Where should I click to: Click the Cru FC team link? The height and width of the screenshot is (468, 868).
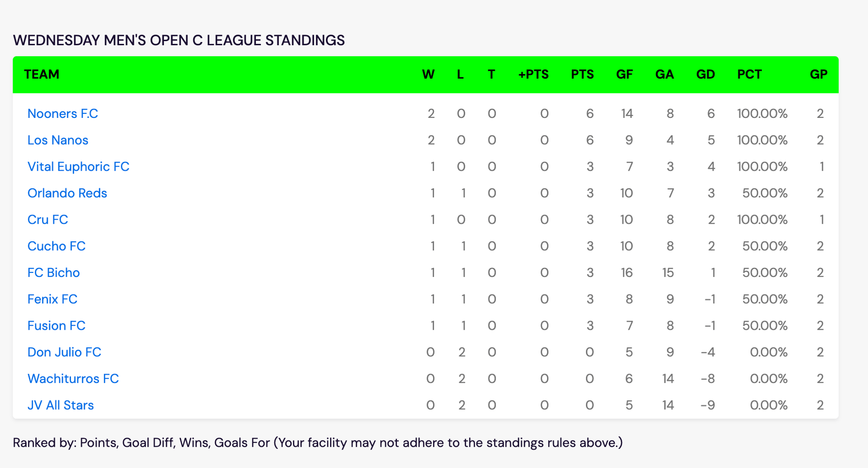tap(48, 220)
